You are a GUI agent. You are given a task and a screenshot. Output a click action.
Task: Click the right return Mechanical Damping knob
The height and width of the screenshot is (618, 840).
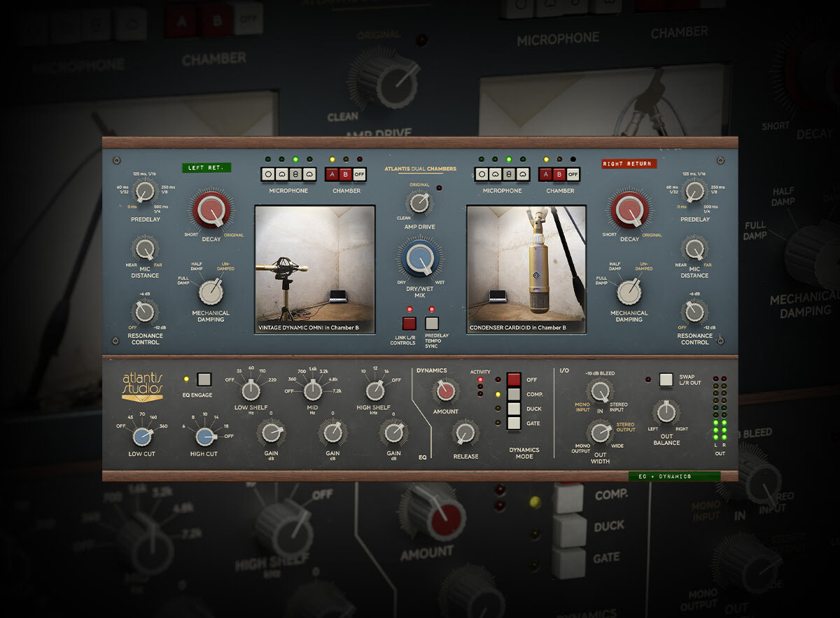pos(629,291)
